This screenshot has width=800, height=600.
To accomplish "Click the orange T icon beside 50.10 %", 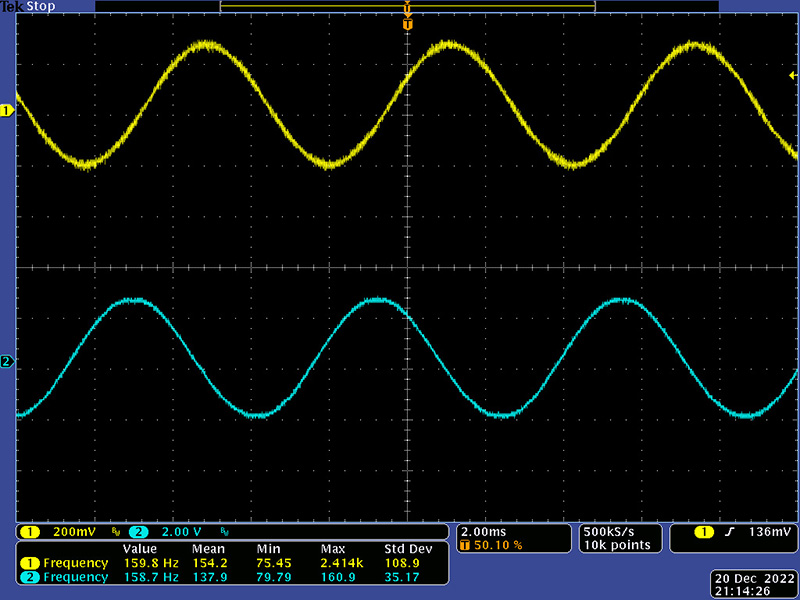I will pos(464,545).
